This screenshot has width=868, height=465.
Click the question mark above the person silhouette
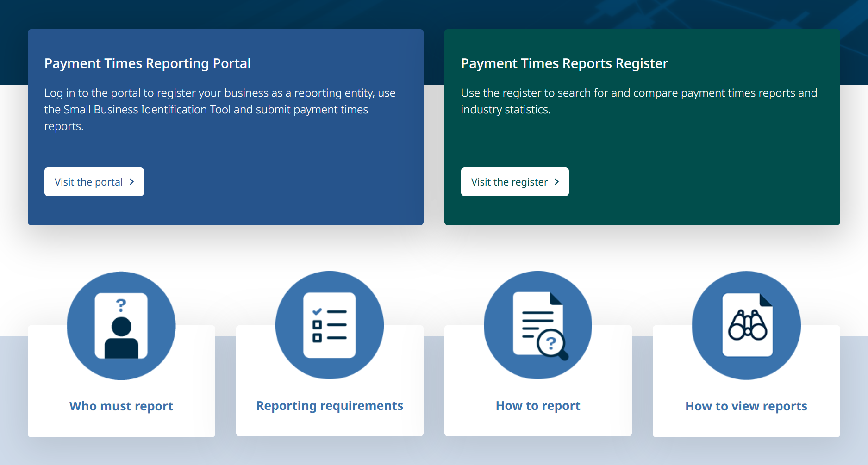pyautogui.click(x=121, y=305)
